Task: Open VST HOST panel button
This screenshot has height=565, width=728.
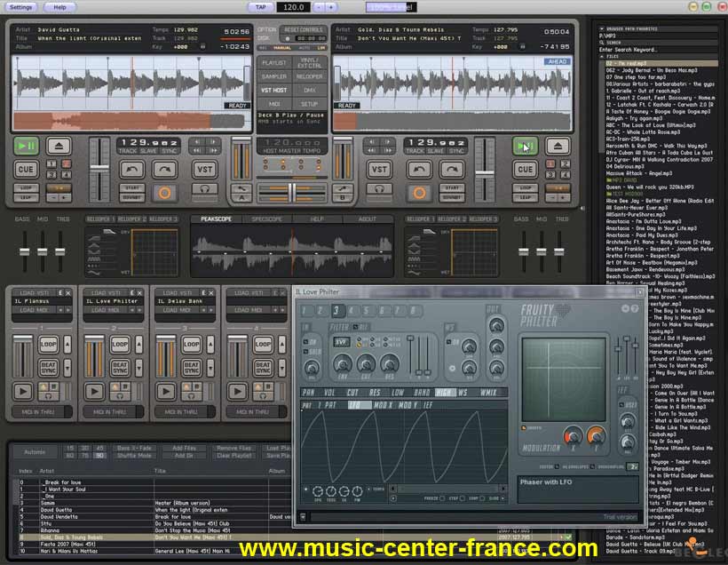Action: click(x=274, y=90)
